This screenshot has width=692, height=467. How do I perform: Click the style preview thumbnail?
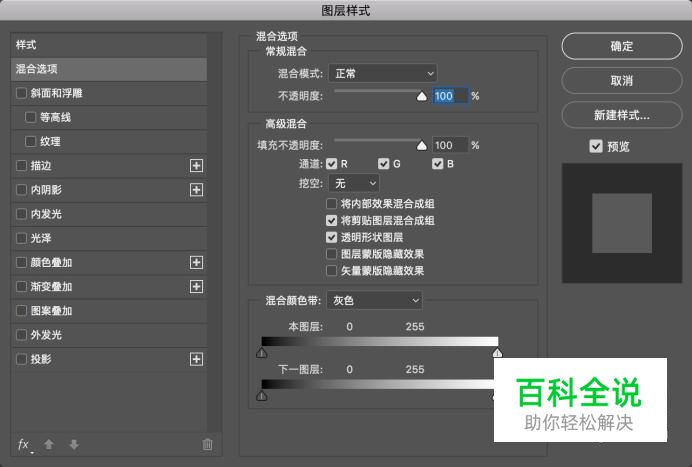622,223
